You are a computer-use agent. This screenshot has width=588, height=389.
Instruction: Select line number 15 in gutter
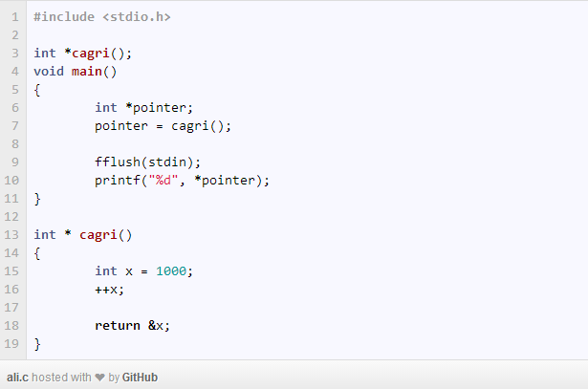(x=11, y=270)
